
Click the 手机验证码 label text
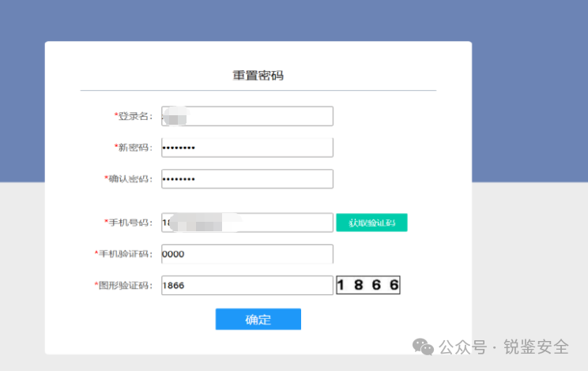point(125,254)
